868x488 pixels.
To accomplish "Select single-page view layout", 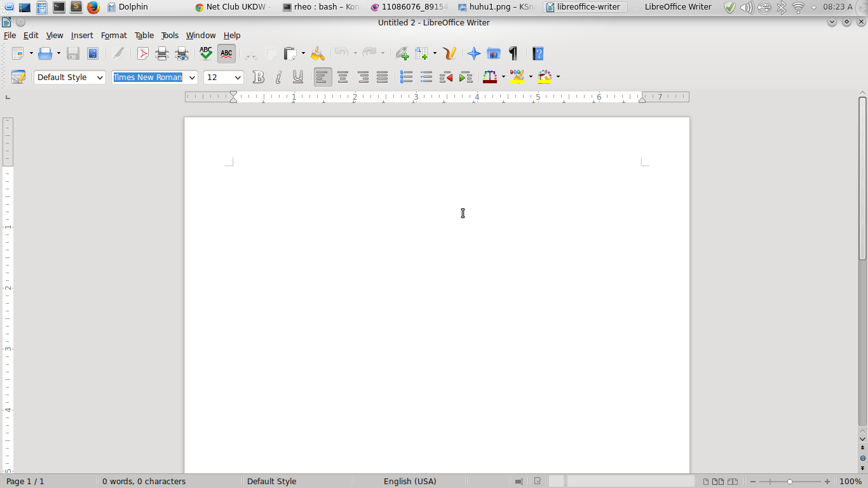I will tap(706, 481).
